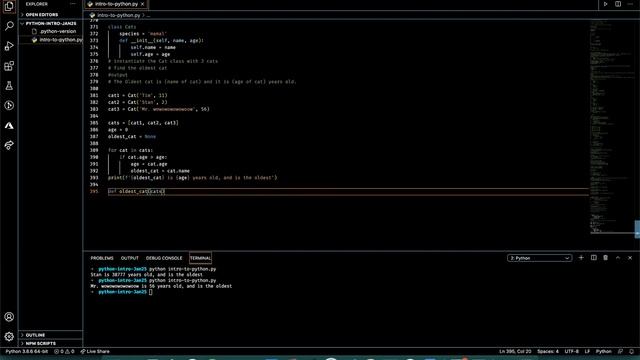The height and width of the screenshot is (360, 640).
Task: Collapse the PYTHON-INTRO-JAN25 folder section
Action: pos(51,24)
